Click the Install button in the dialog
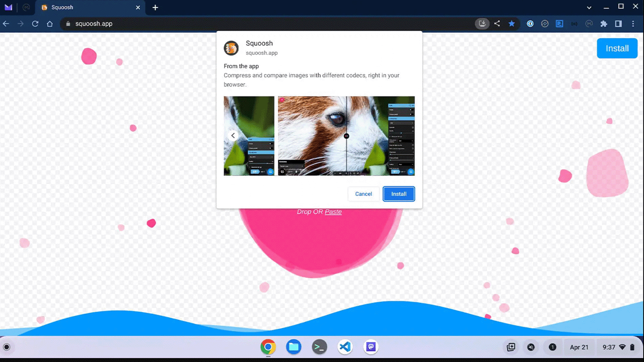 398,194
